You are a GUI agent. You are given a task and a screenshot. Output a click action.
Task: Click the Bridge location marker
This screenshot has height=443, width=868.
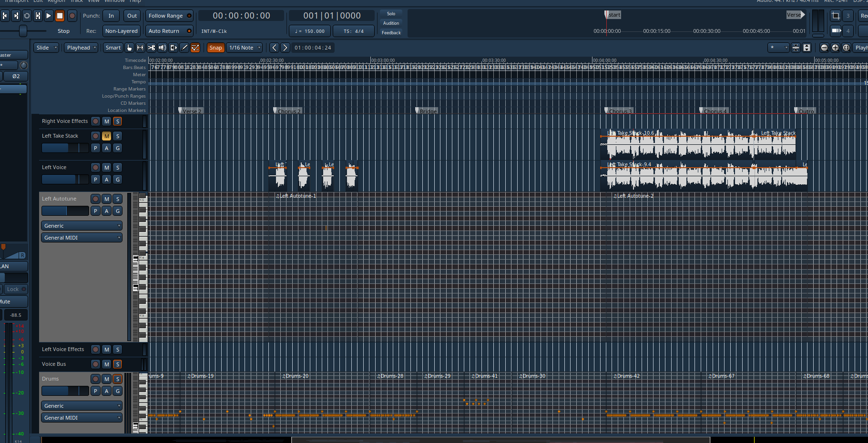[x=427, y=111]
